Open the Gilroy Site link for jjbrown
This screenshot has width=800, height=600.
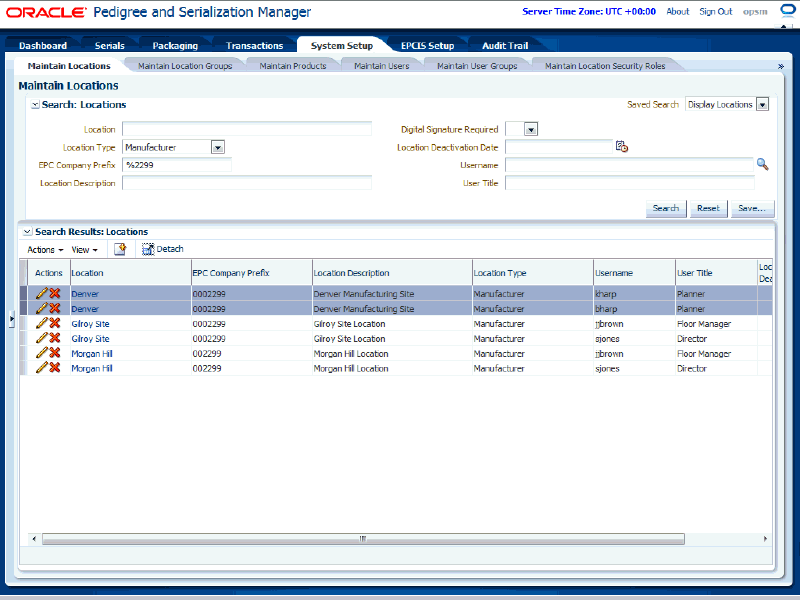point(90,323)
